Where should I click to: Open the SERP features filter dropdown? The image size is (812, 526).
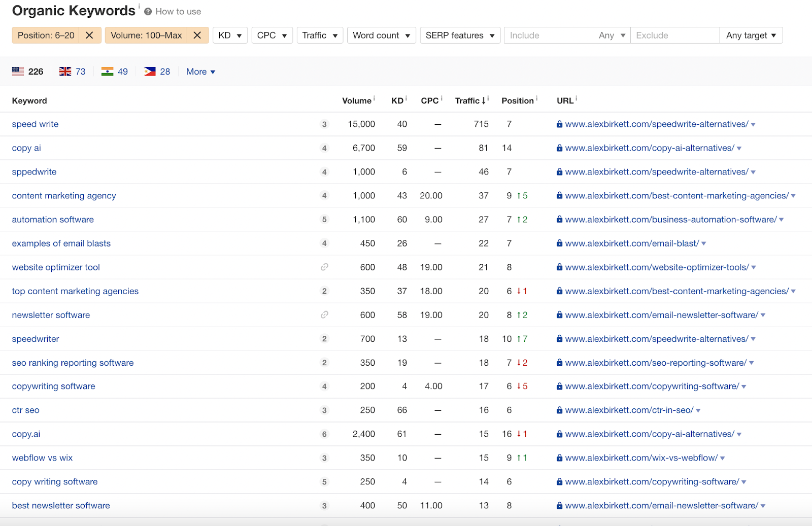click(x=460, y=36)
